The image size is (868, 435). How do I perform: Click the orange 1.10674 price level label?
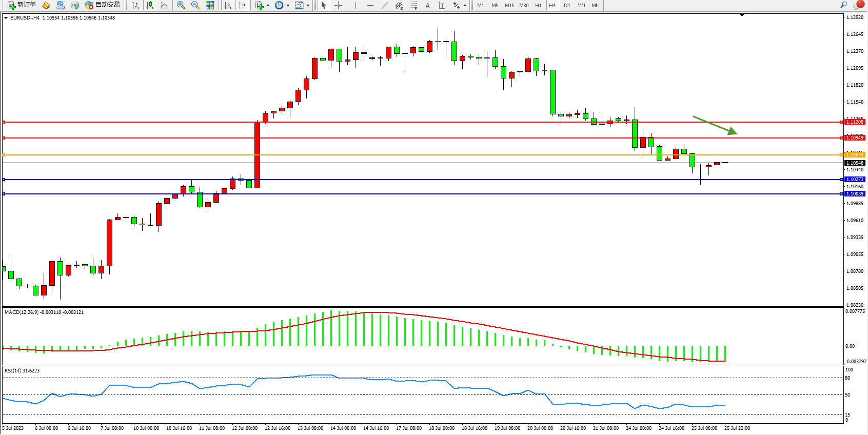[x=855, y=154]
